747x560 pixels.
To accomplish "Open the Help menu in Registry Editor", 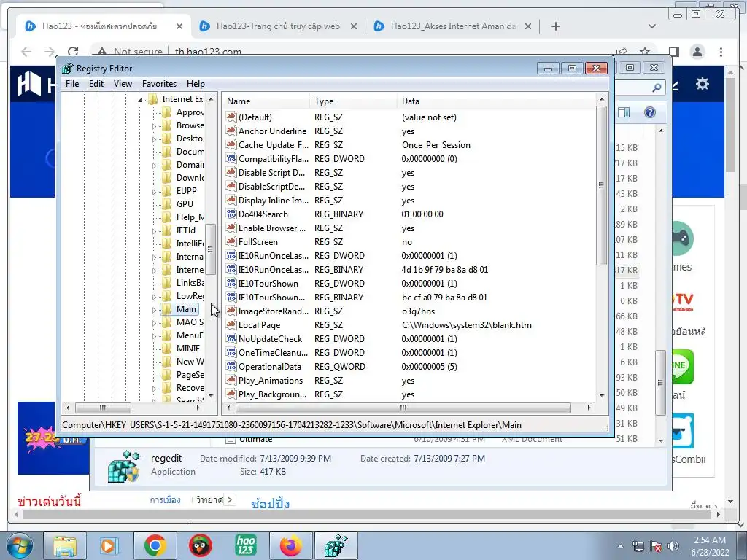I will (196, 84).
